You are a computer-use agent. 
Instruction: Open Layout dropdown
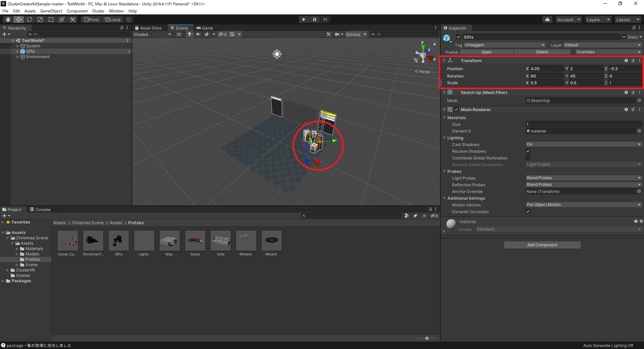pos(627,19)
